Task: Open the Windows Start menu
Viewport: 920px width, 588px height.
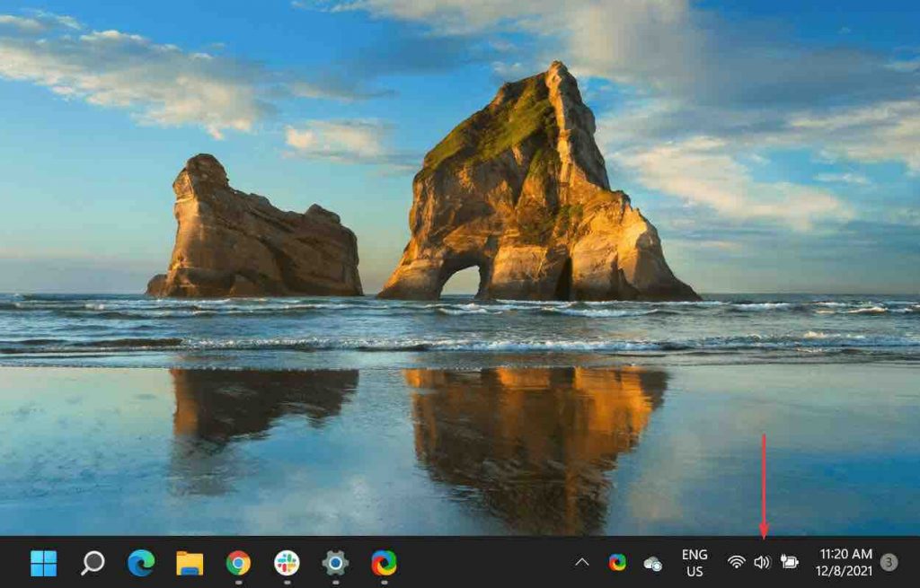Action: pos(43,563)
